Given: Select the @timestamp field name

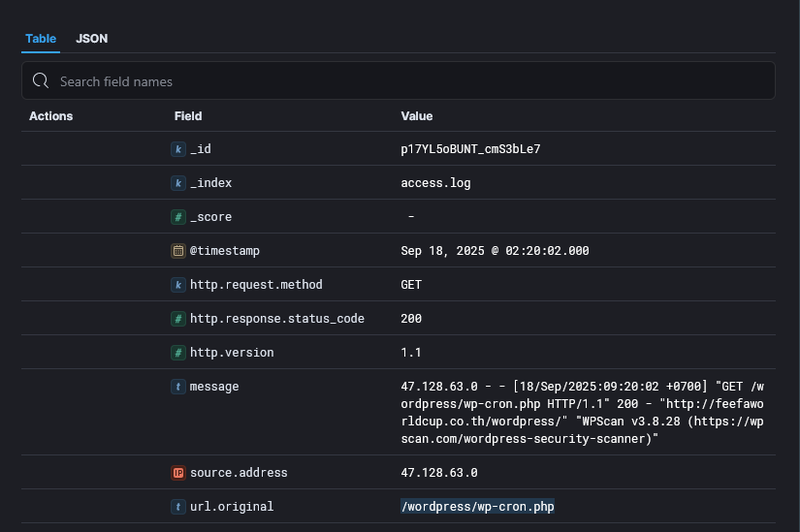Looking at the screenshot, I should click(224, 251).
